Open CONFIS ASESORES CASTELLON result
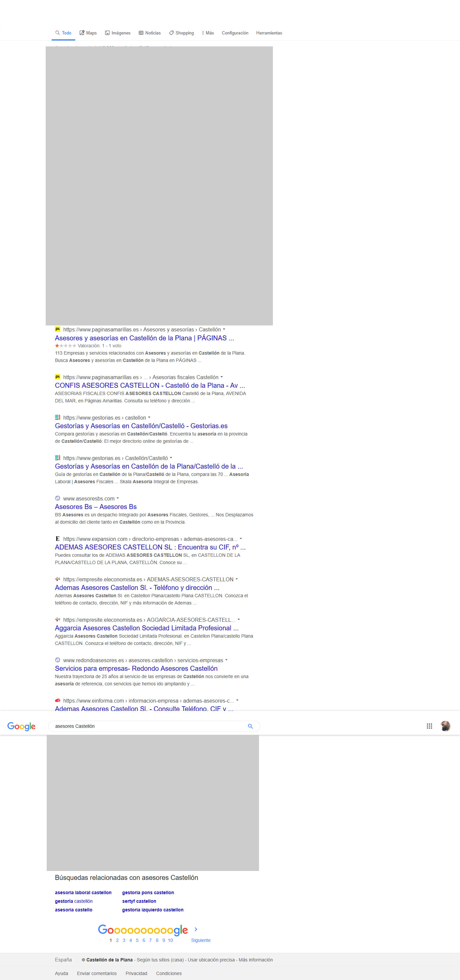The image size is (460, 980). (x=150, y=385)
